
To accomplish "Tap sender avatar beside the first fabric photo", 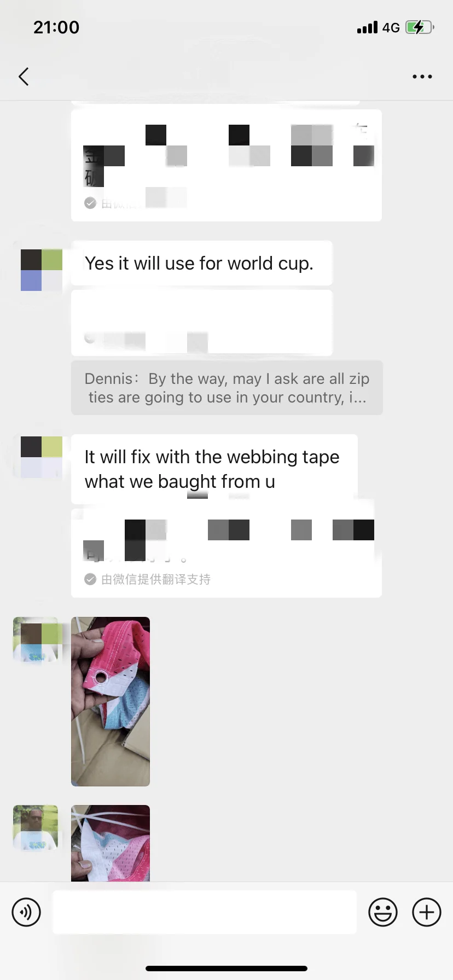I will tap(36, 639).
